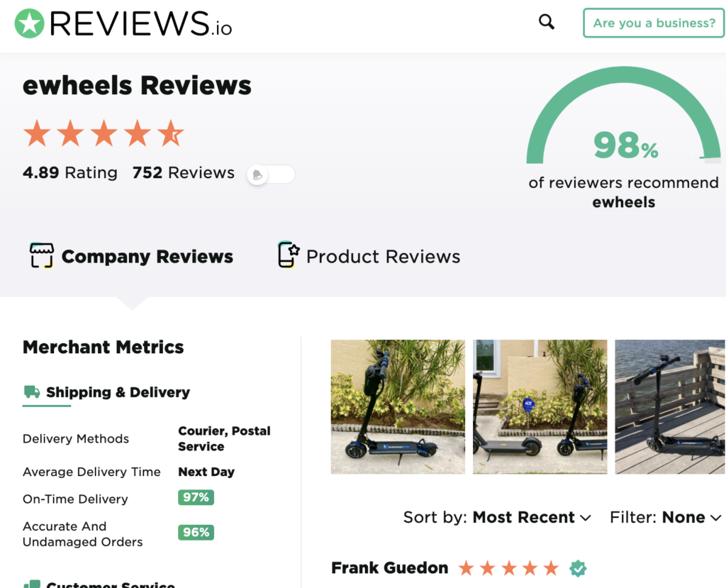Switch to the Company Reviews tab
726x588 pixels.
pyautogui.click(x=147, y=257)
